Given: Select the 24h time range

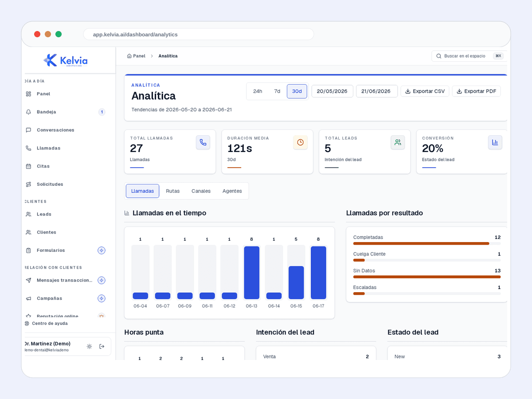Looking at the screenshot, I should tap(258, 91).
